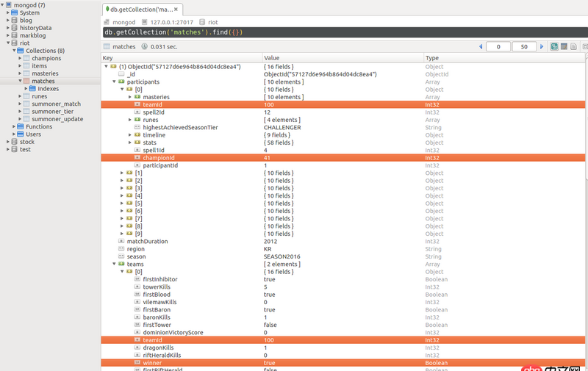This screenshot has width=588, height=371.
Task: Switch to text view mode icon
Action: [574, 46]
